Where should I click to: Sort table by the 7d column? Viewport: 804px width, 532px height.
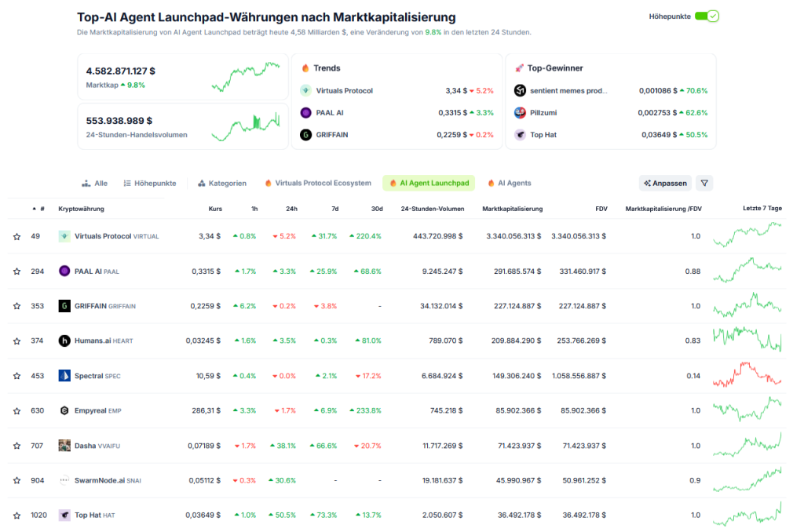point(334,209)
